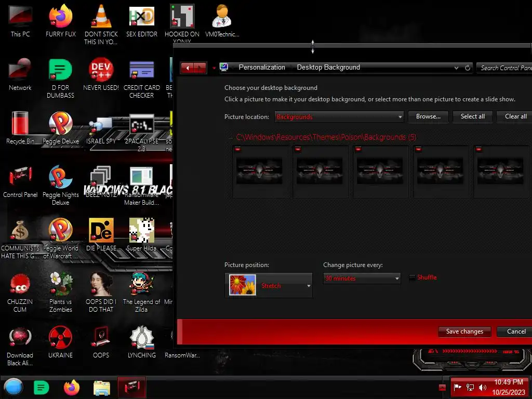The width and height of the screenshot is (532, 399).
Task: Open the Picture position Stretch dropdown
Action: 269,285
